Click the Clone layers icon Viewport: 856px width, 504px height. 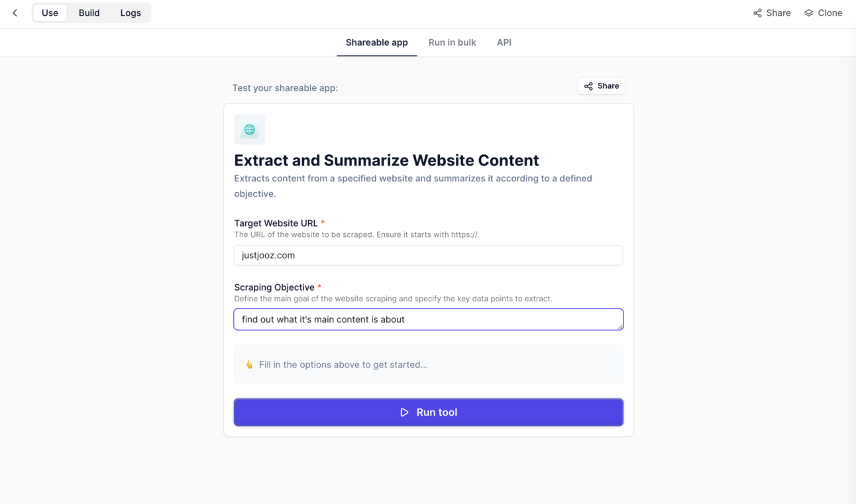[x=808, y=13]
